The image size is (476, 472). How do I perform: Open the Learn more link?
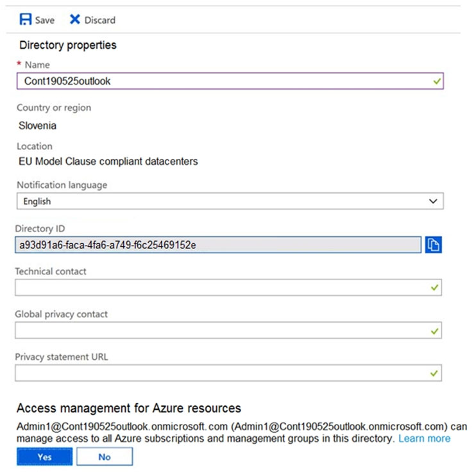click(x=424, y=439)
